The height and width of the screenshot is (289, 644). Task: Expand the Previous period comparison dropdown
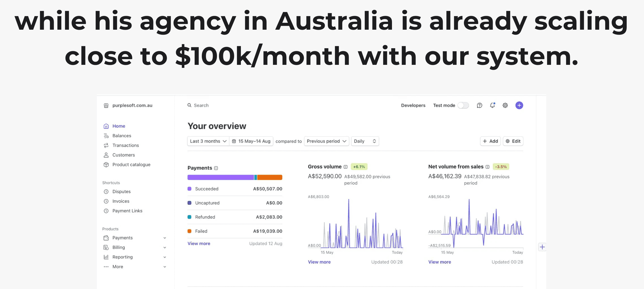point(326,141)
